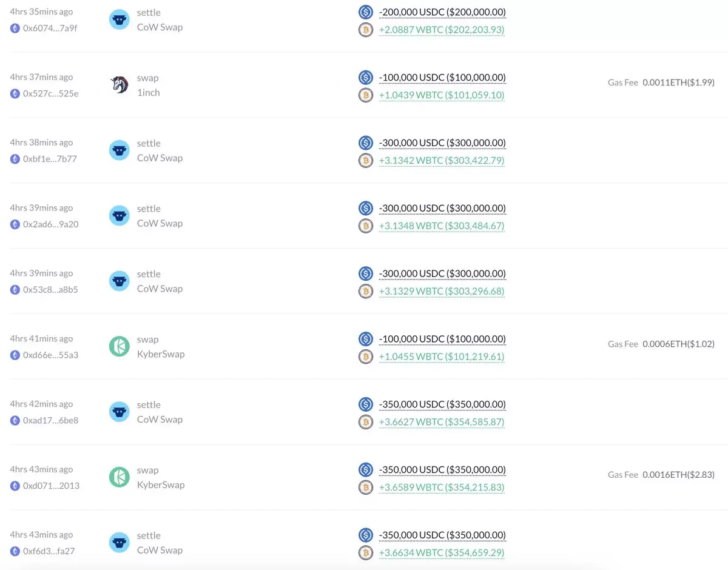Click WBTC coin icon beside +2.0887 WBTC
The width and height of the screenshot is (728, 570).
(365, 30)
